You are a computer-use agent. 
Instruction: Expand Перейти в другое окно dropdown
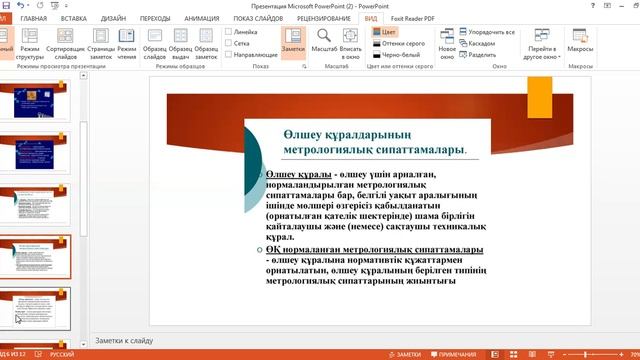[x=542, y=44]
